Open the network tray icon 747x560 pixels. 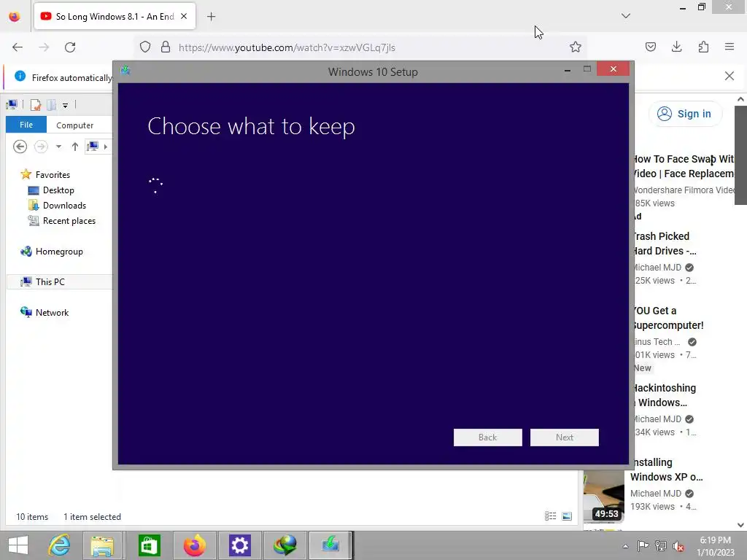click(661, 546)
